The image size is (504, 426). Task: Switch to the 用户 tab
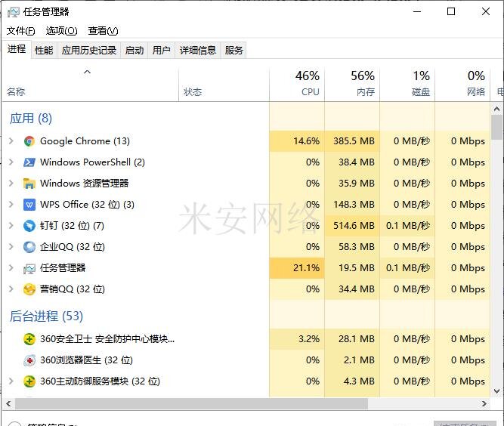162,50
